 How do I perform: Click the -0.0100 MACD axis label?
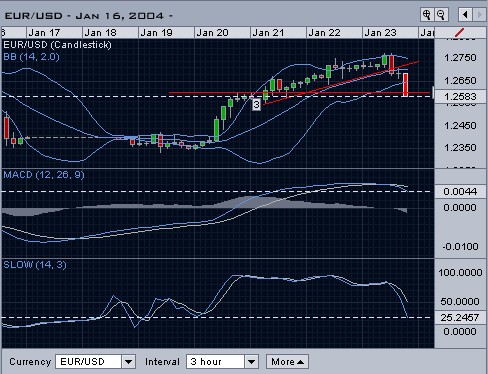[460, 247]
